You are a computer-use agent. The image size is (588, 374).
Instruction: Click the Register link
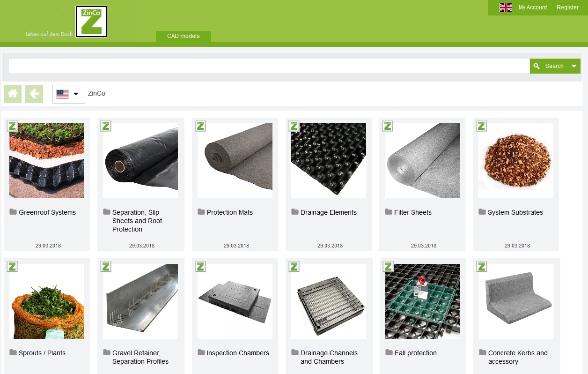pos(567,7)
